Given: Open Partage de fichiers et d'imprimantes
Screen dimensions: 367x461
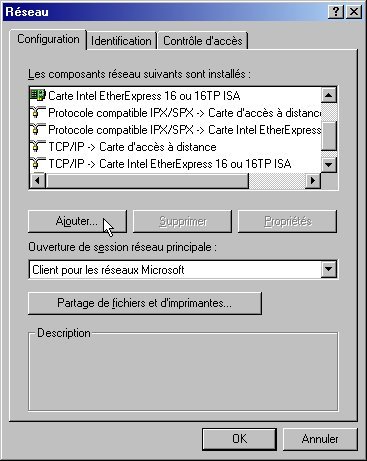Looking at the screenshot, I should [x=145, y=303].
